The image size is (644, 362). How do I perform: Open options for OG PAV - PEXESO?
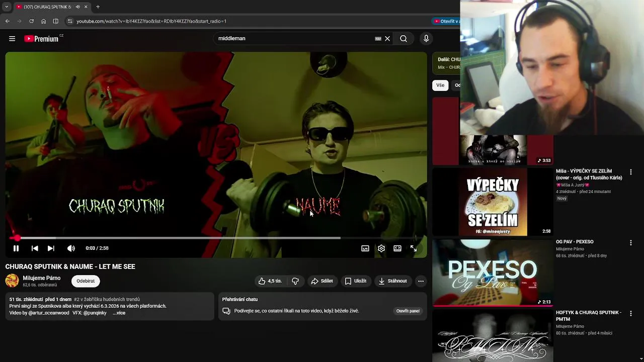[x=630, y=243]
